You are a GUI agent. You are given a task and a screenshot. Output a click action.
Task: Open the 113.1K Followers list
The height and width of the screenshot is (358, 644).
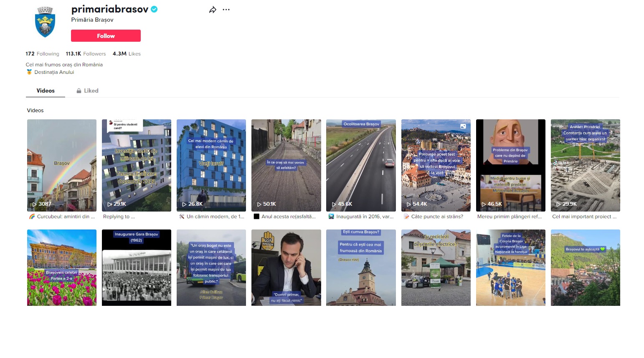pos(86,54)
